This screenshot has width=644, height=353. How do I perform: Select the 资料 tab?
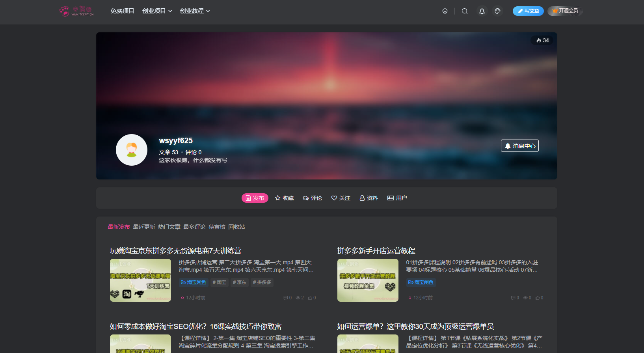pyautogui.click(x=369, y=198)
